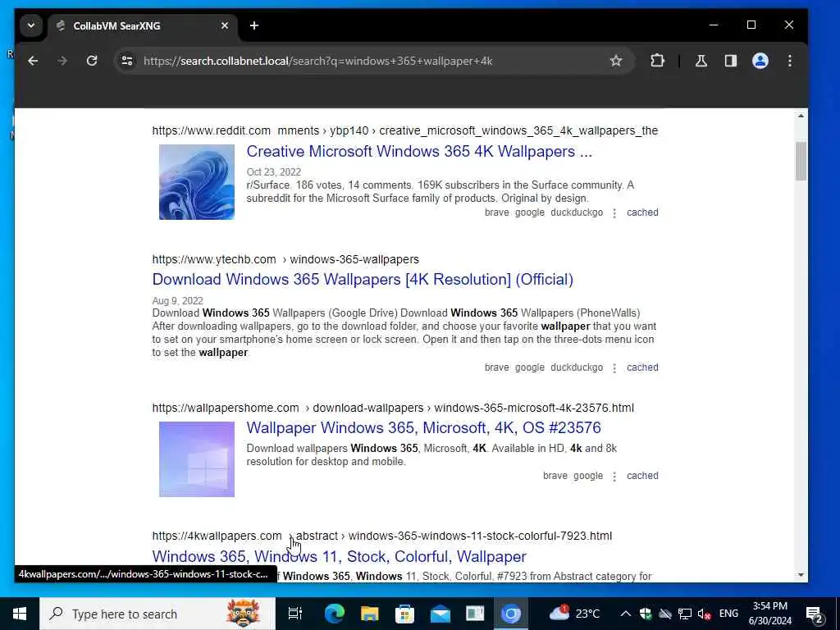Image resolution: width=840 pixels, height=630 pixels.
Task: Open Microsoft Store from the taskbar
Action: tap(404, 614)
